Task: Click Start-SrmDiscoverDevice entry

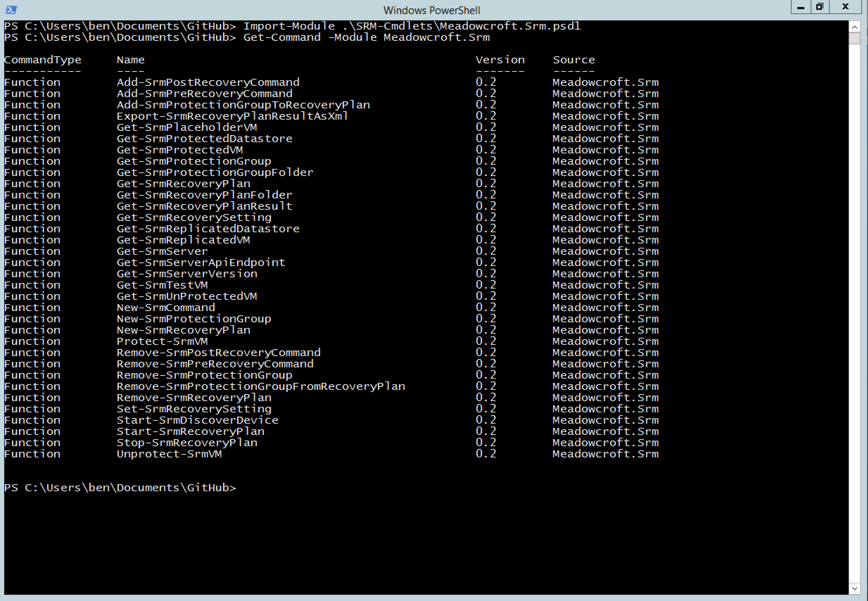Action: (198, 420)
